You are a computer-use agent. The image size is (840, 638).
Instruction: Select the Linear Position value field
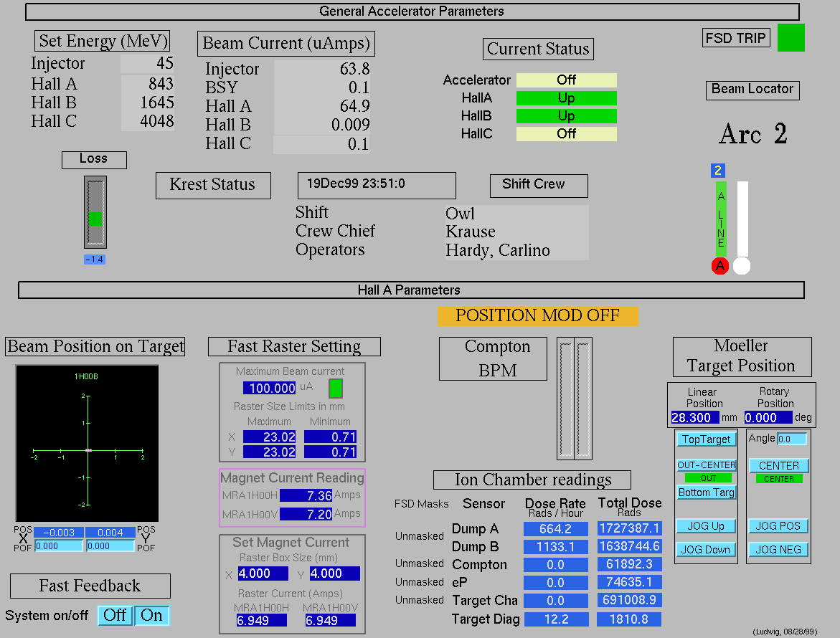tap(694, 417)
